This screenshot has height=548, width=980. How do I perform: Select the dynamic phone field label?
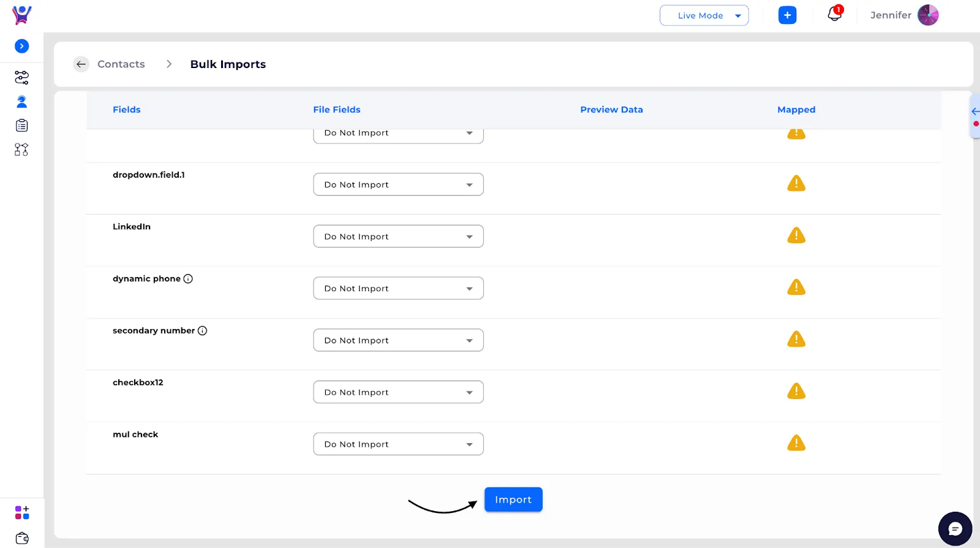pos(146,279)
